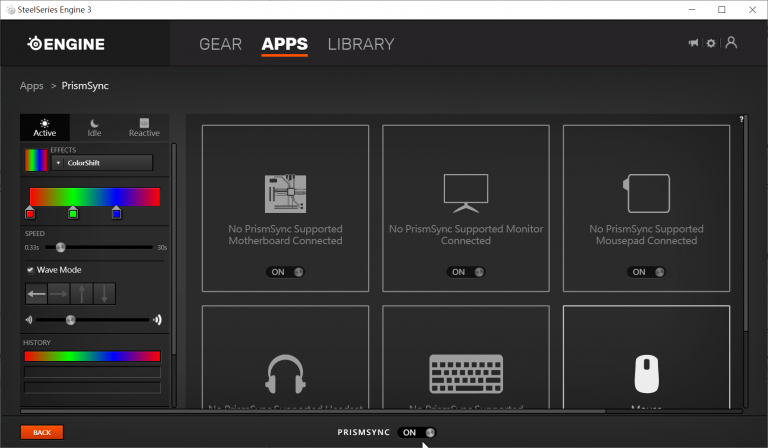Open the settings gear icon
The image size is (768, 448).
(711, 43)
